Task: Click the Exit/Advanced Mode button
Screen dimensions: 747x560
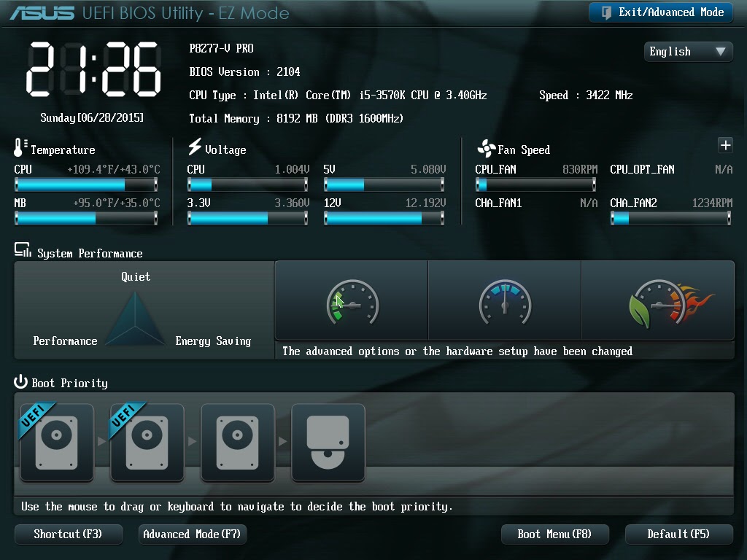Action: 661,12
